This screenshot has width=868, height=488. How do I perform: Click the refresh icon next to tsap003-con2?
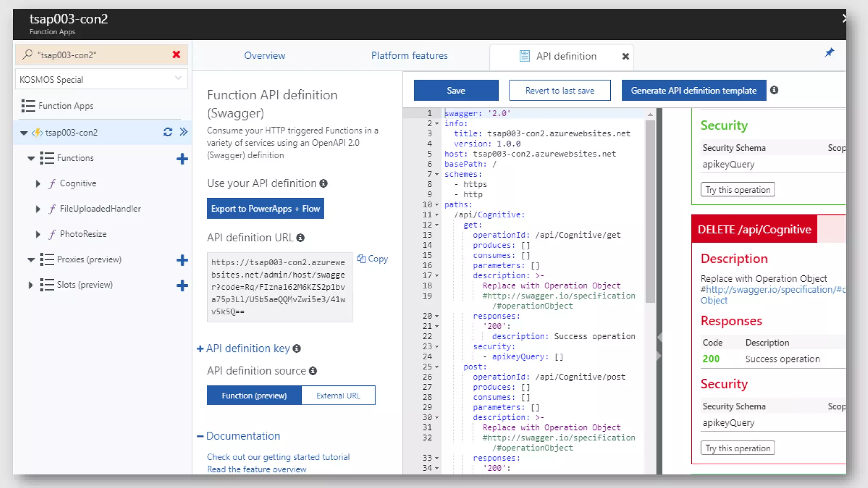(167, 132)
